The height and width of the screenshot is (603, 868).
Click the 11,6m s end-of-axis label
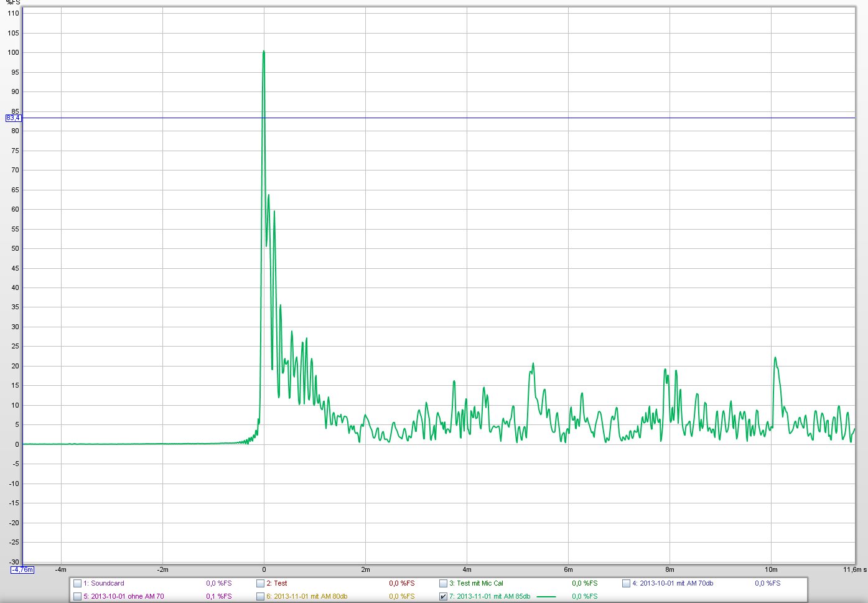click(x=854, y=569)
